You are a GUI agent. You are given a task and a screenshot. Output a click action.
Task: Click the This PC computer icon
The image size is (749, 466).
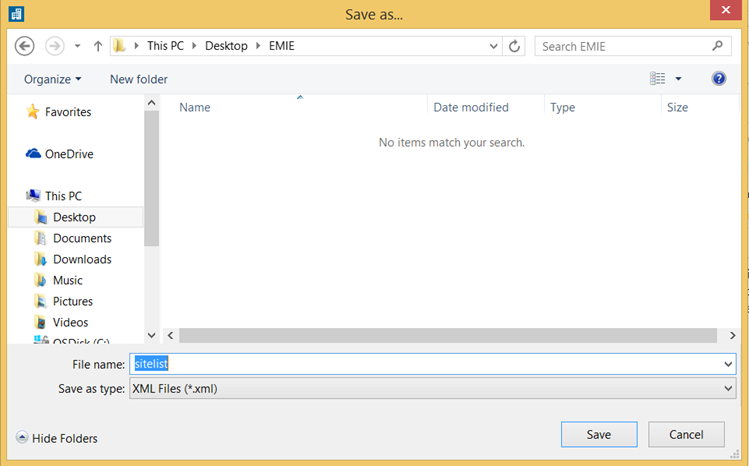(x=33, y=195)
